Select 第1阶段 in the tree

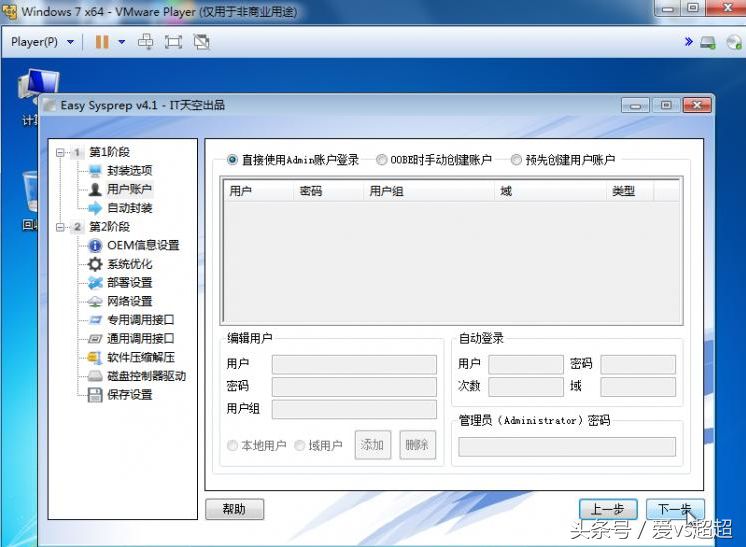(x=109, y=152)
